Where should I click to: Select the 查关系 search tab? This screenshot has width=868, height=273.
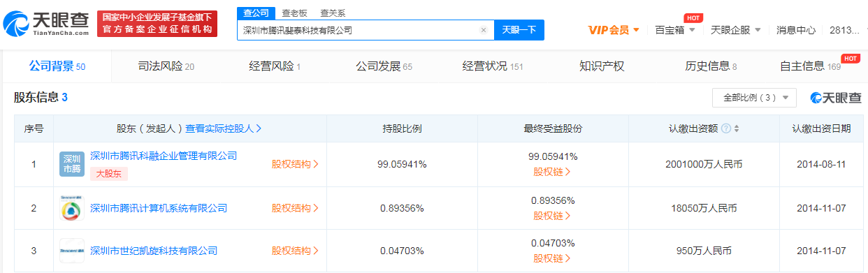pos(333,13)
